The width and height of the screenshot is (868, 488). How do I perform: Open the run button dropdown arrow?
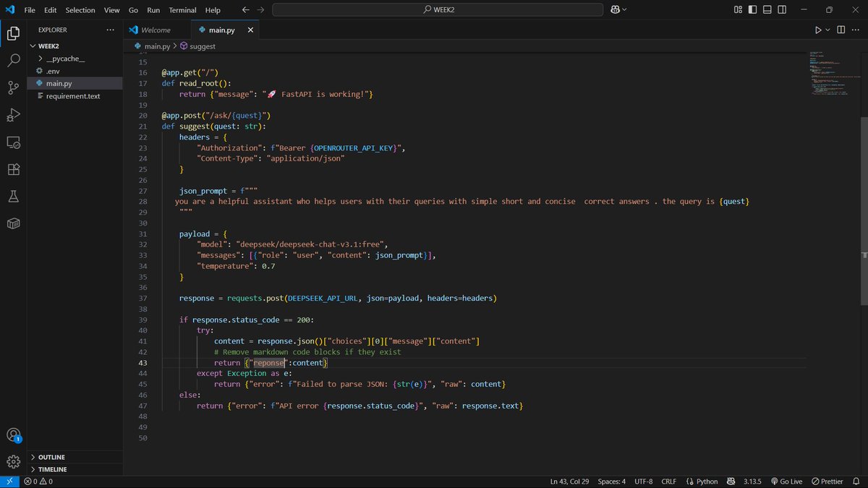[828, 30]
